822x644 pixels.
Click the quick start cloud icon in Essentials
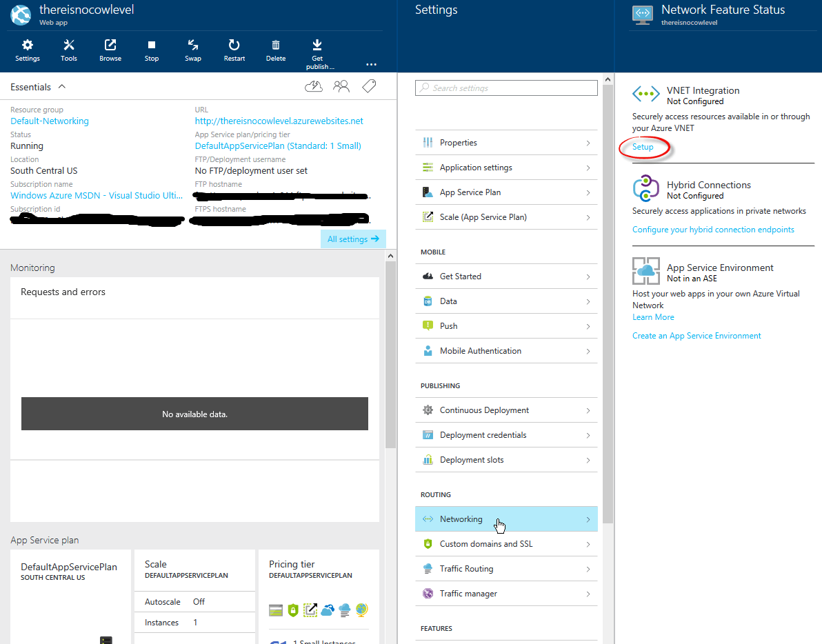point(314,86)
